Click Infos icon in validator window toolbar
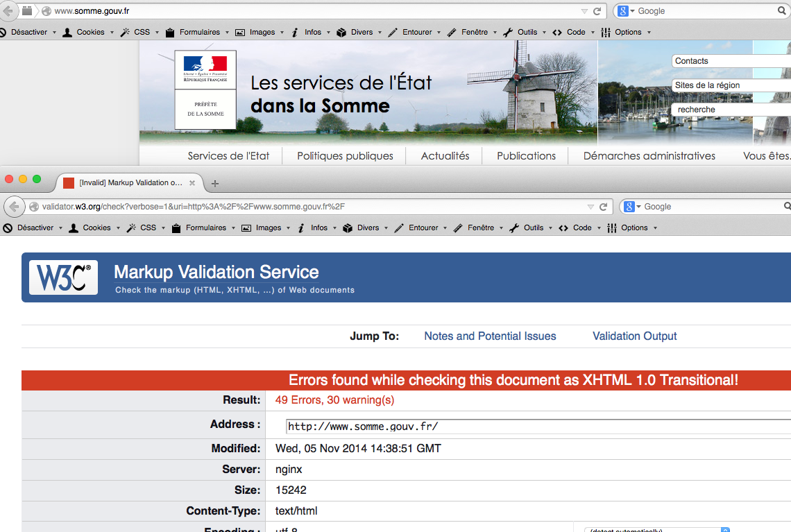Image resolution: width=791 pixels, height=532 pixels. pyautogui.click(x=301, y=228)
